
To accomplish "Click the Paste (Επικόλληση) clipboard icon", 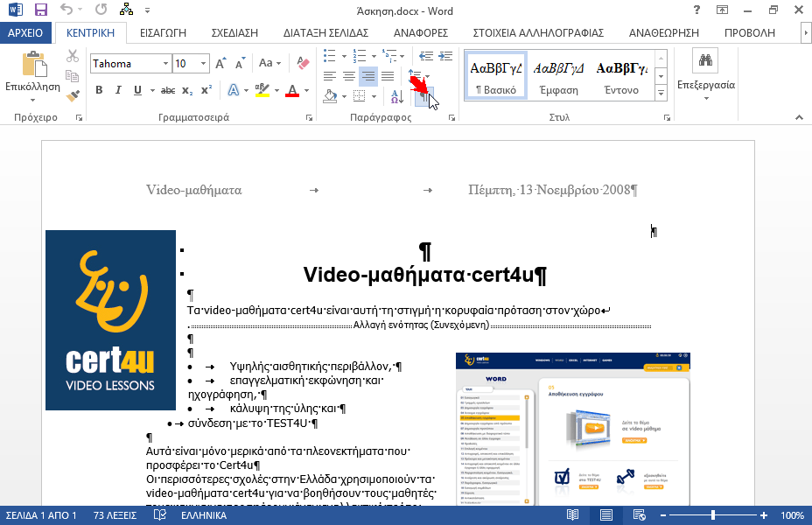I will tap(34, 65).
